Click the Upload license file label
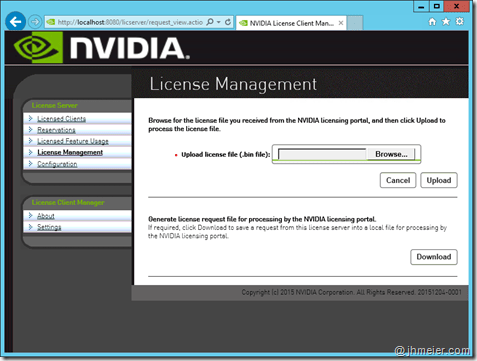 225,154
